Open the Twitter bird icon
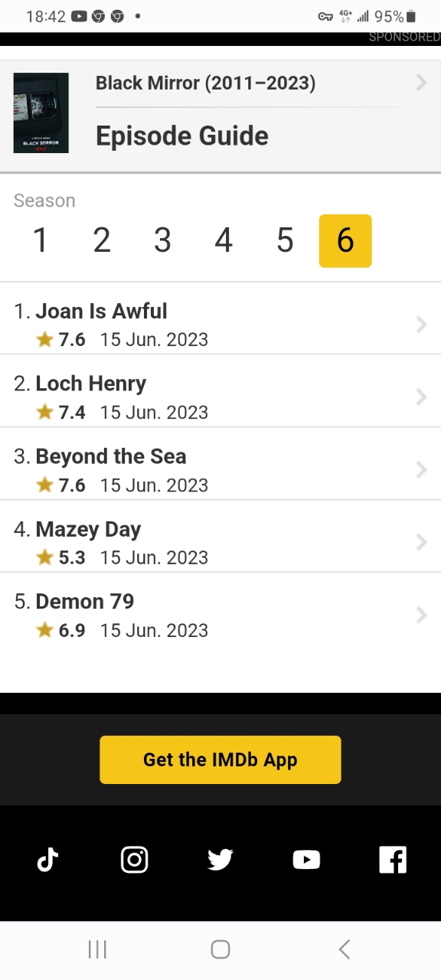Image resolution: width=441 pixels, height=980 pixels. [220, 860]
